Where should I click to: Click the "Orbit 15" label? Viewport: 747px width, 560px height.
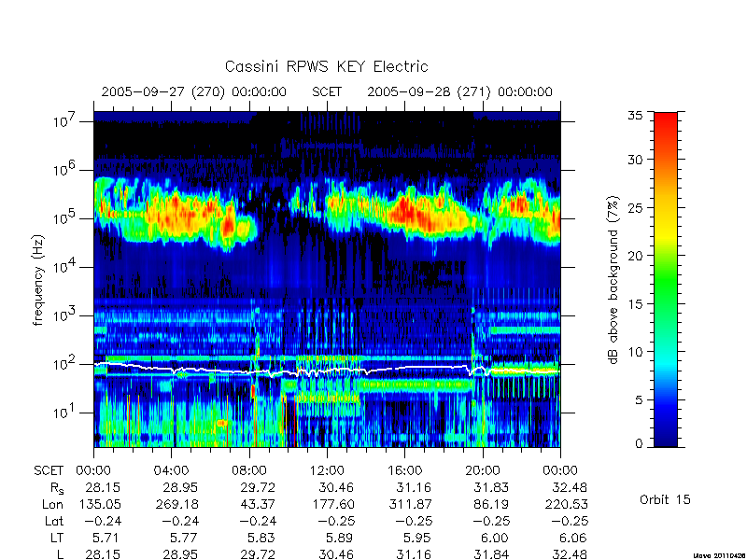pos(665,499)
